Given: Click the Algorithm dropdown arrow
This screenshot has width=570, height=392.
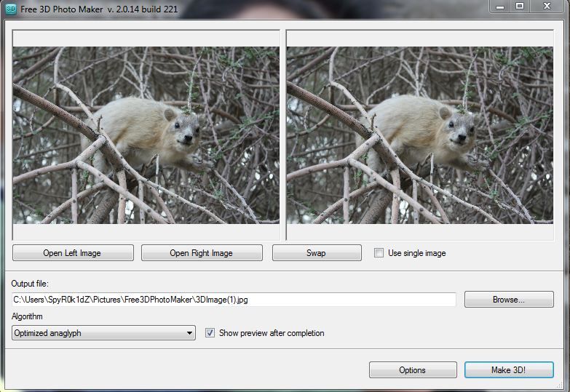Looking at the screenshot, I should point(189,333).
